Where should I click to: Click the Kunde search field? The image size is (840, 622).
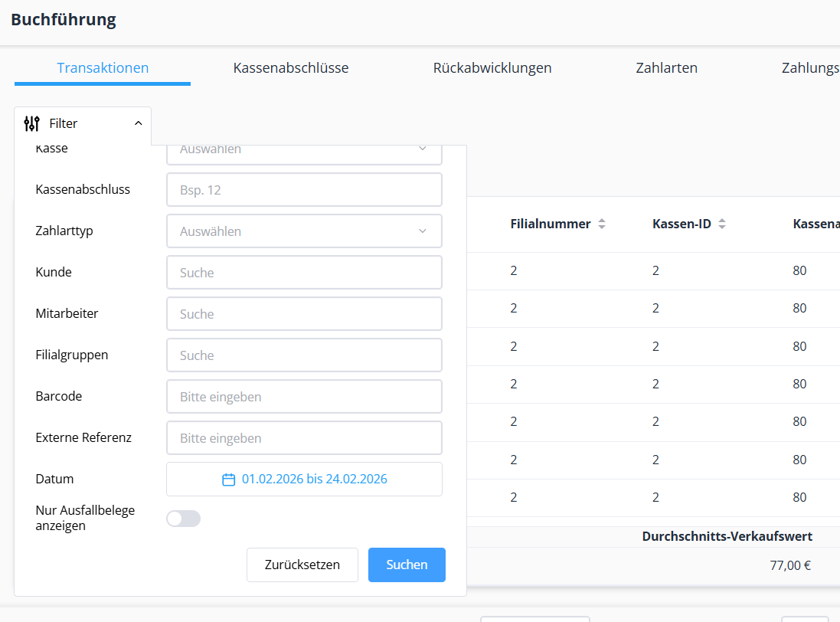tap(304, 273)
